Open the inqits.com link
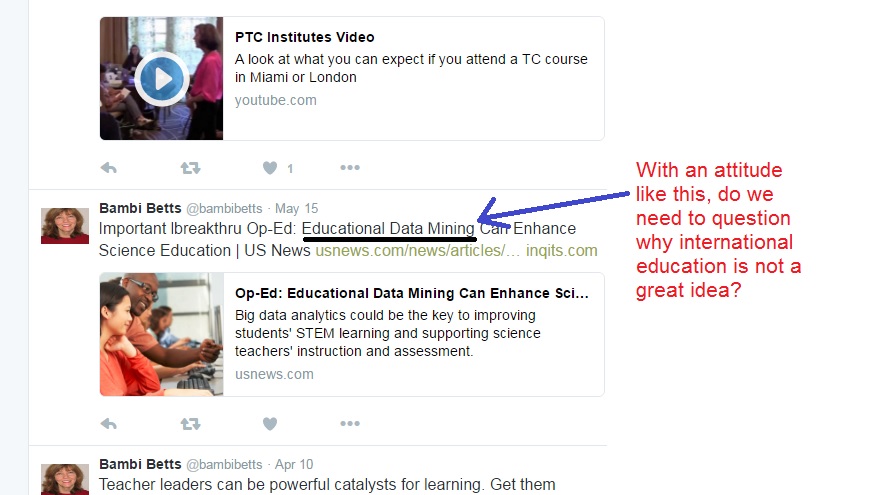Image resolution: width=879 pixels, height=495 pixels. (561, 251)
